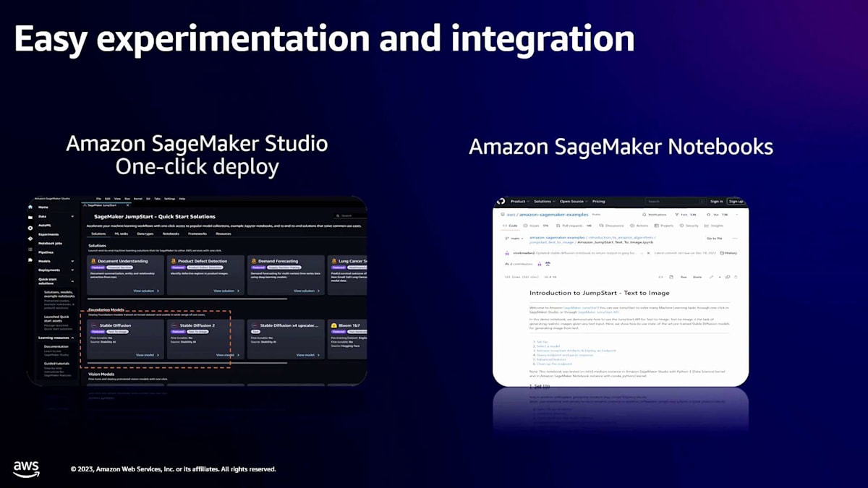Click the edit pencil icon on GitHub file

pos(711,277)
